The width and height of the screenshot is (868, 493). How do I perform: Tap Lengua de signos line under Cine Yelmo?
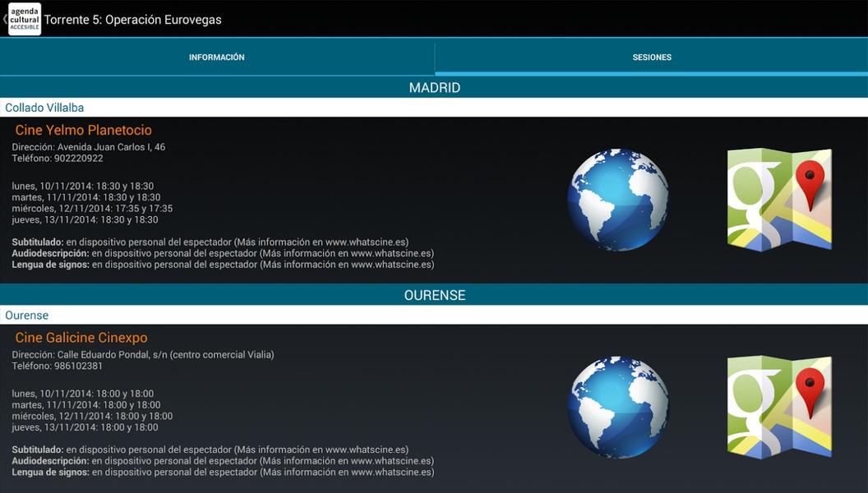click(223, 265)
